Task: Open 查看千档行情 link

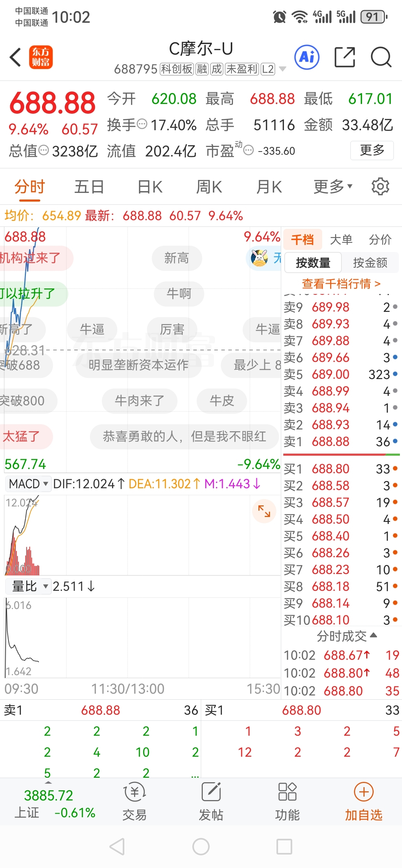Action: (341, 283)
